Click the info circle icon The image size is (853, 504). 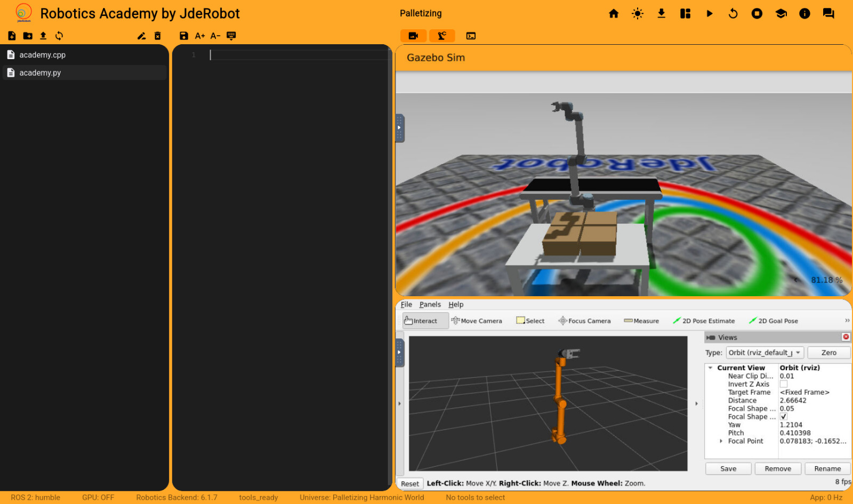point(804,13)
